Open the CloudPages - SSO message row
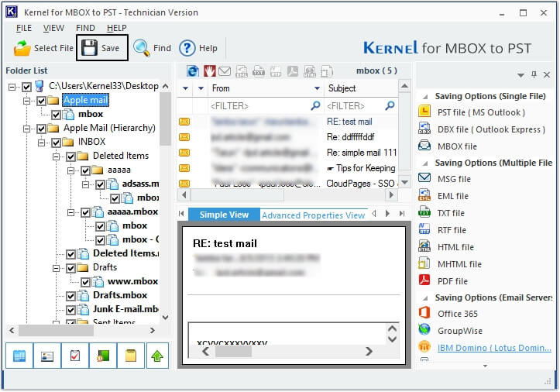The image size is (560, 392). click(288, 184)
